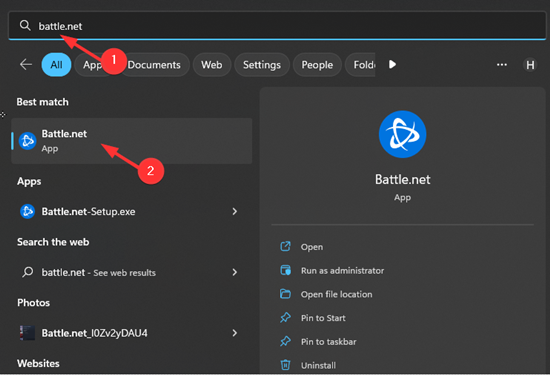Image resolution: width=550 pixels, height=375 pixels.
Task: Open the Battle.net App best match result
Action: point(132,141)
